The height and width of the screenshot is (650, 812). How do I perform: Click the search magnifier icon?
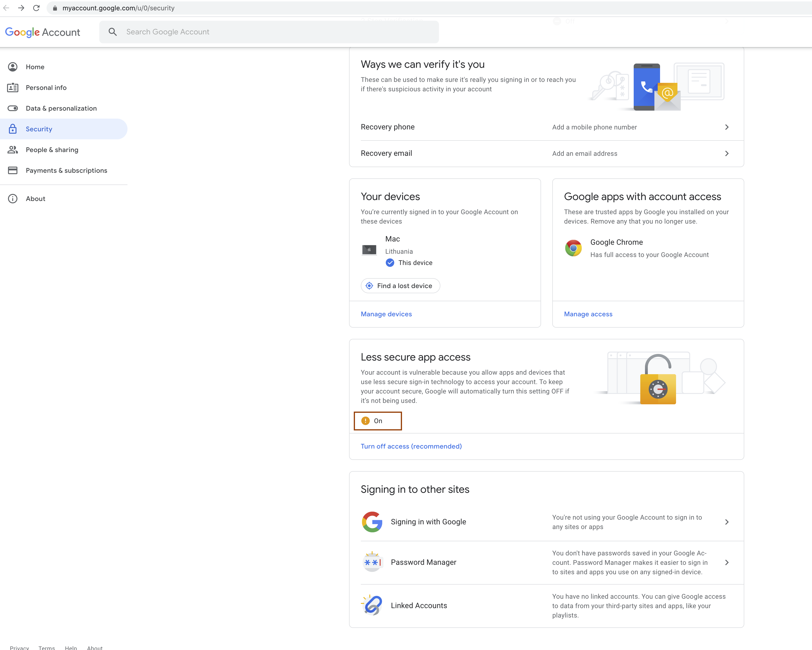coord(112,32)
